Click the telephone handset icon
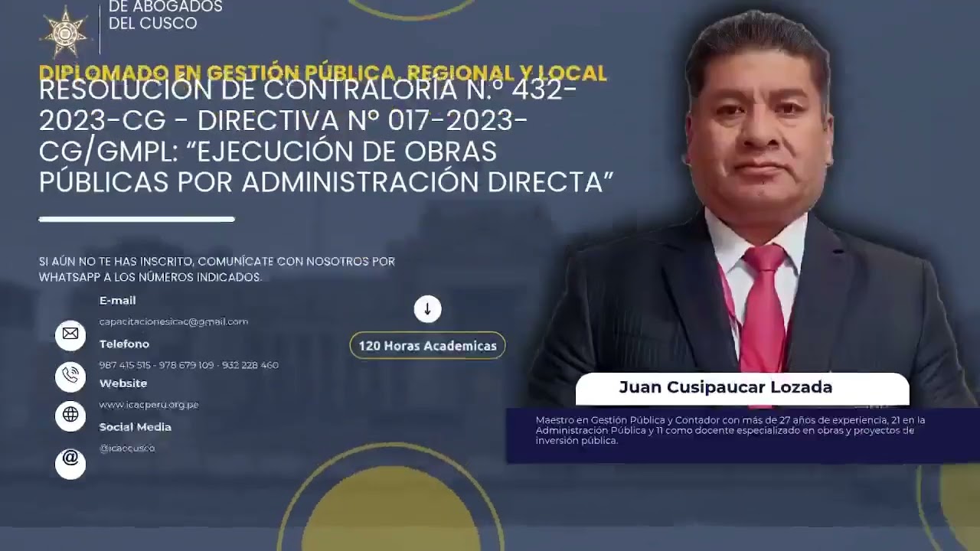This screenshot has height=551, width=980. click(x=70, y=376)
